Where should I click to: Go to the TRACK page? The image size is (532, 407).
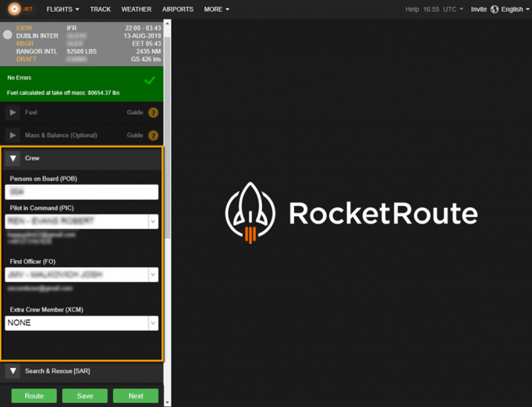point(100,9)
